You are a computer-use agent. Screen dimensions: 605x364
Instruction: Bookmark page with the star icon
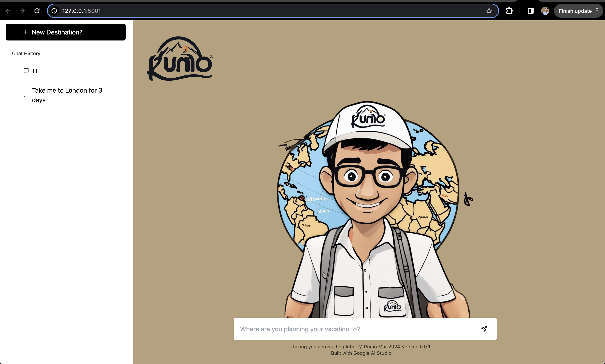(x=489, y=11)
